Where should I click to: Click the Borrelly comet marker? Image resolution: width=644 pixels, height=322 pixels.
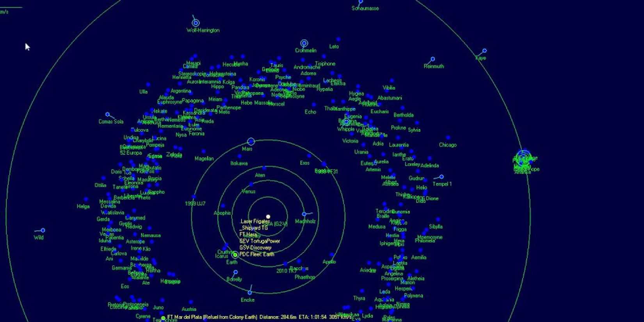[x=235, y=272]
